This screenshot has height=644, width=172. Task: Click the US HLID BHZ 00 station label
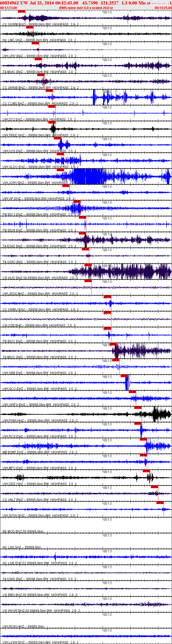coord(40,278)
